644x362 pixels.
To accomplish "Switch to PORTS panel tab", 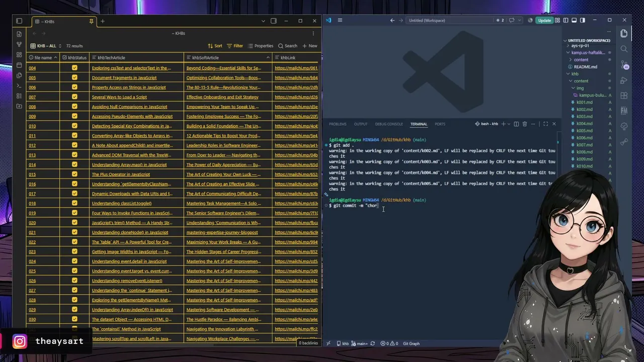I will [x=440, y=124].
